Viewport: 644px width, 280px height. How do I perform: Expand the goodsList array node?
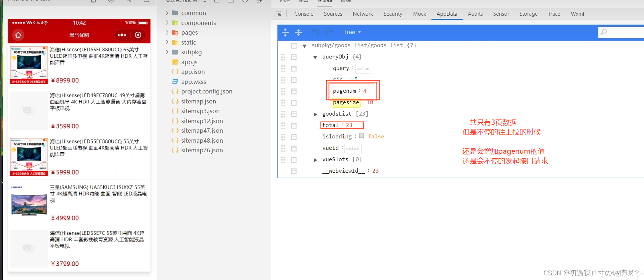pyautogui.click(x=315, y=114)
